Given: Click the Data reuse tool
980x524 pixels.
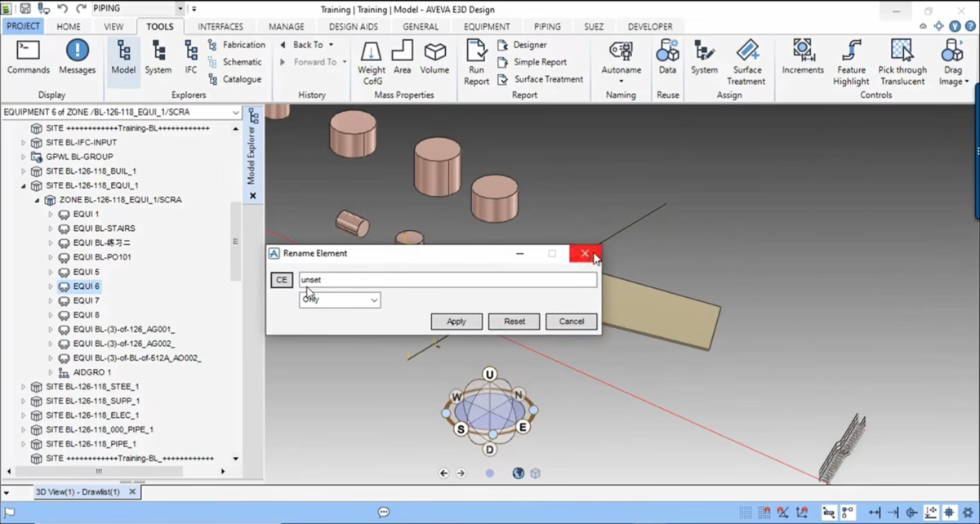Looking at the screenshot, I should coord(668,57).
